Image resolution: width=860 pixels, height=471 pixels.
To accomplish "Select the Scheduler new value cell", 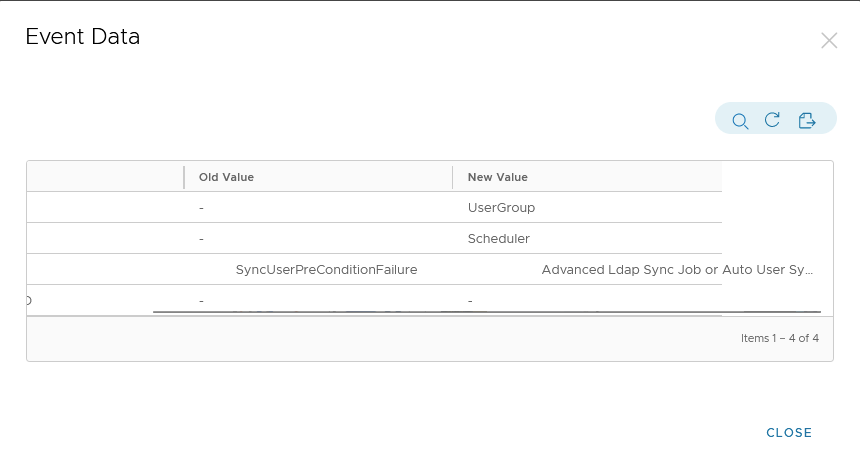I will click(x=499, y=239).
